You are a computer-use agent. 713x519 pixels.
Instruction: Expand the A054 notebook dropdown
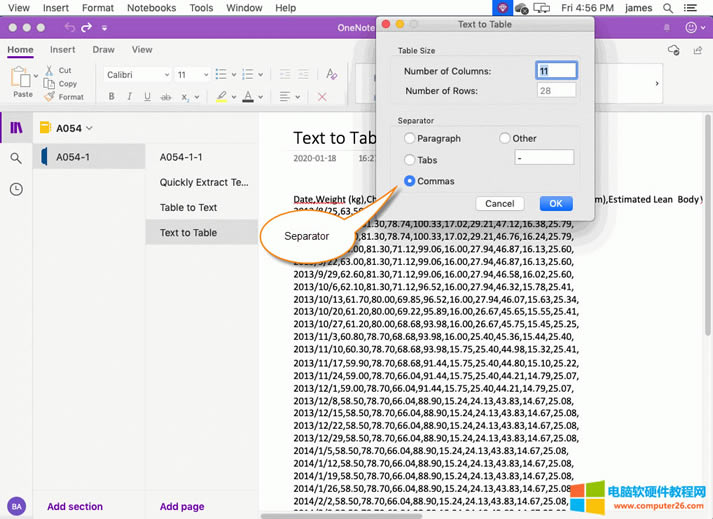point(89,128)
